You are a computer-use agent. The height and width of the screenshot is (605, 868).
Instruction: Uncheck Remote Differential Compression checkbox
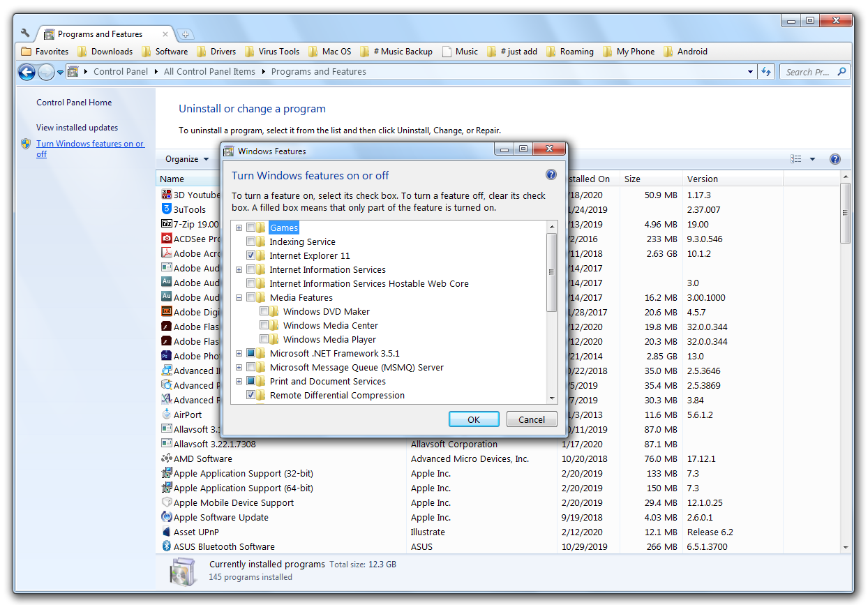point(250,395)
